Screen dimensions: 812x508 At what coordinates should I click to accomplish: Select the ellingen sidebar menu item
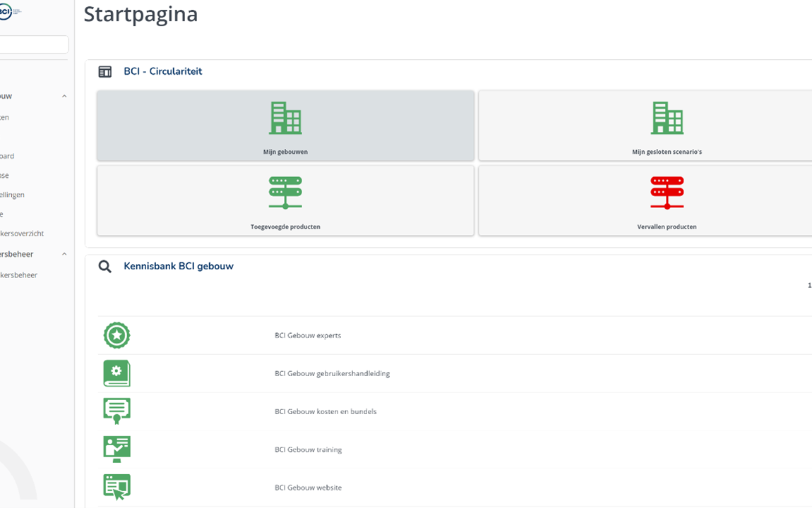point(13,195)
